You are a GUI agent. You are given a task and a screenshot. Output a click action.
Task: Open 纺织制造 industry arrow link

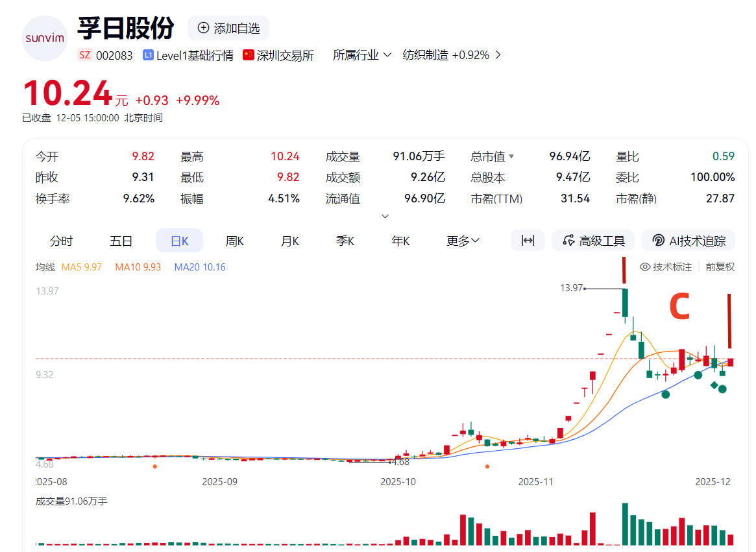click(x=498, y=55)
